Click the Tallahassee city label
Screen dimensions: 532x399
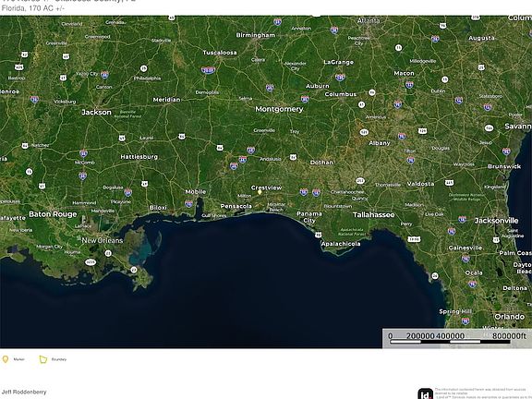click(x=373, y=215)
